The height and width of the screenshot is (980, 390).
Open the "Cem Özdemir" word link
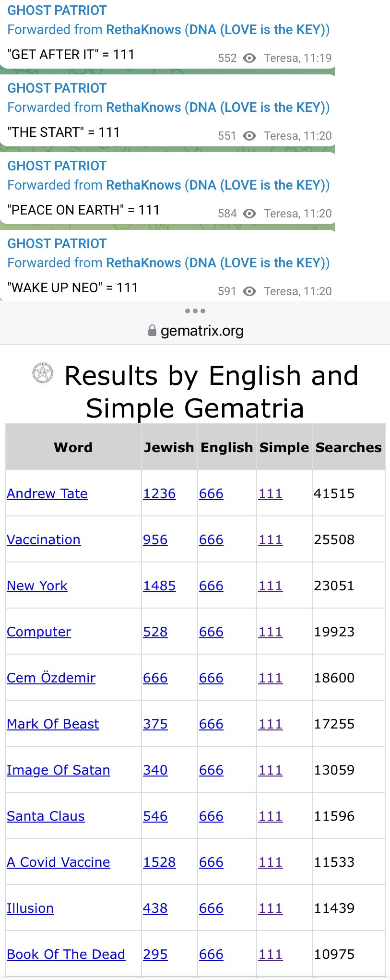51,678
